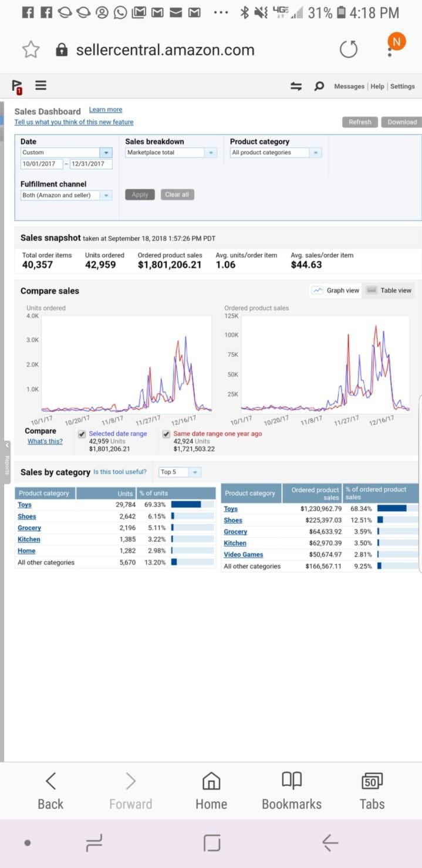The width and height of the screenshot is (422, 868).
Task: Open the Learn more link
Action: (106, 110)
